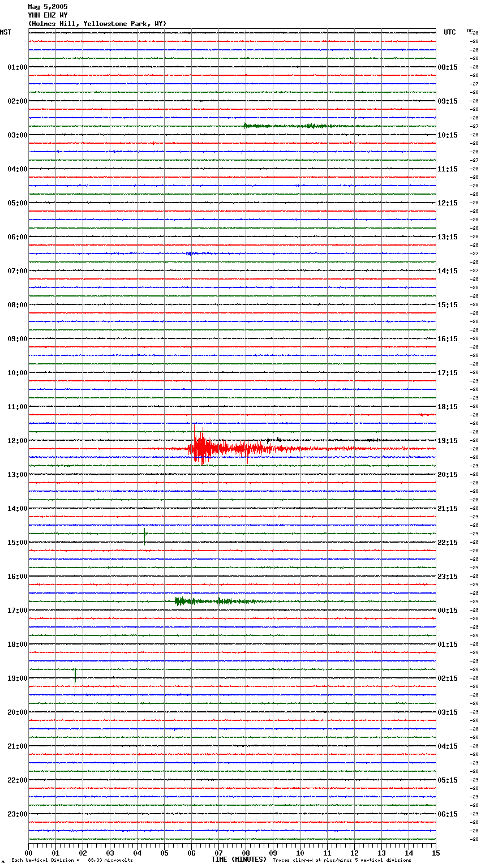
Task: Select the 14:00 MST time label
Action: pos(18,509)
